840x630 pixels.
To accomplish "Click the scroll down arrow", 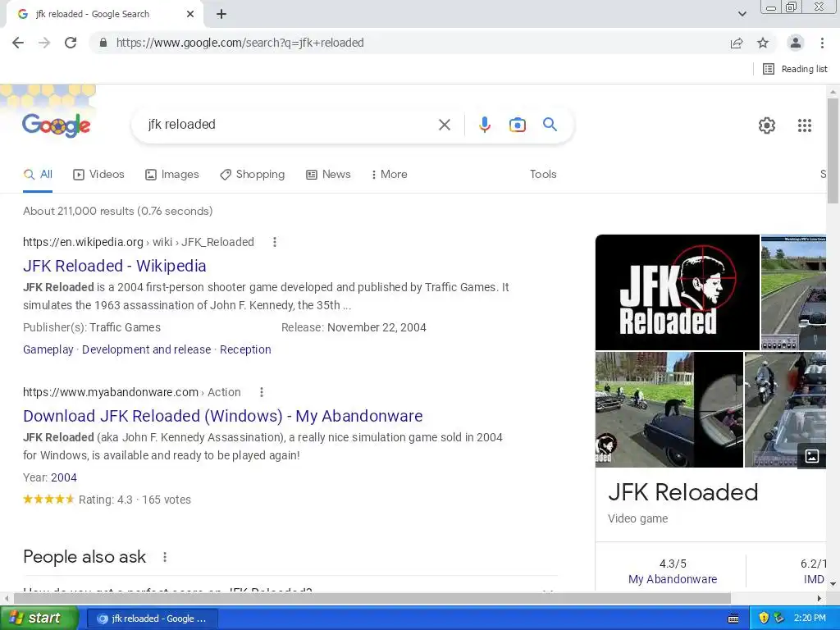I will pyautogui.click(x=833, y=584).
